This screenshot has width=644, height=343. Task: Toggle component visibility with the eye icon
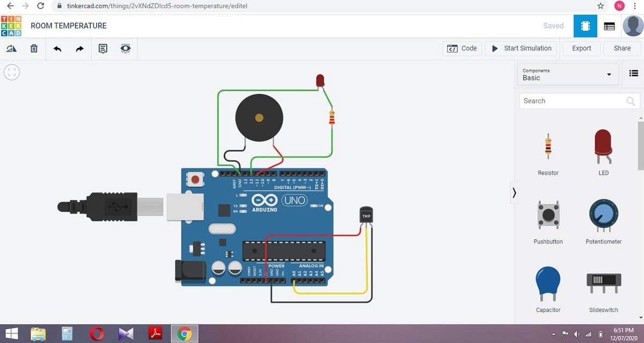[125, 48]
